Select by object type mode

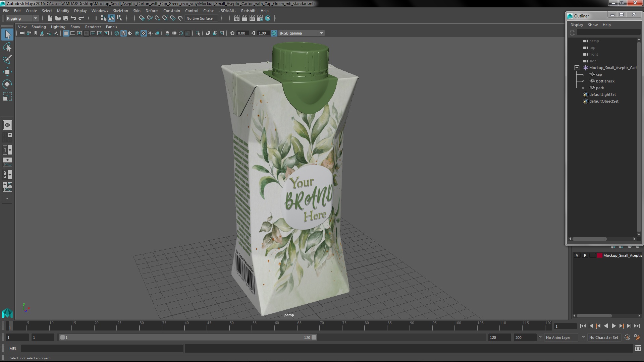(x=111, y=18)
